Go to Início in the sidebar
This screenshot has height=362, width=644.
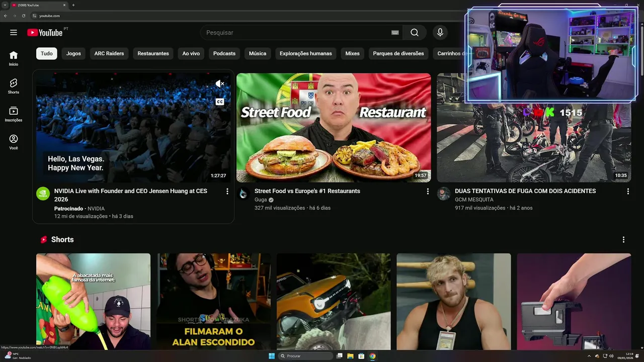14,58
